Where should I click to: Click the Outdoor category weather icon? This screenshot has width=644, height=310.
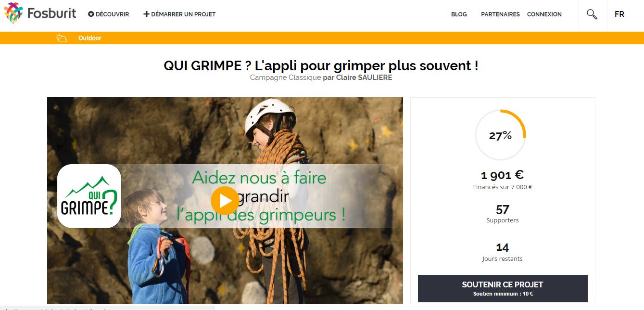click(x=62, y=38)
